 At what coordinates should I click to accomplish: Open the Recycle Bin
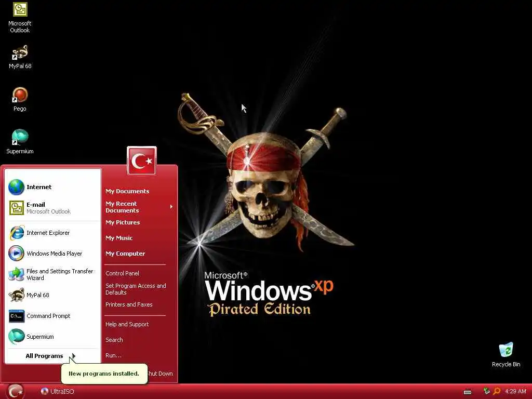[x=506, y=355]
